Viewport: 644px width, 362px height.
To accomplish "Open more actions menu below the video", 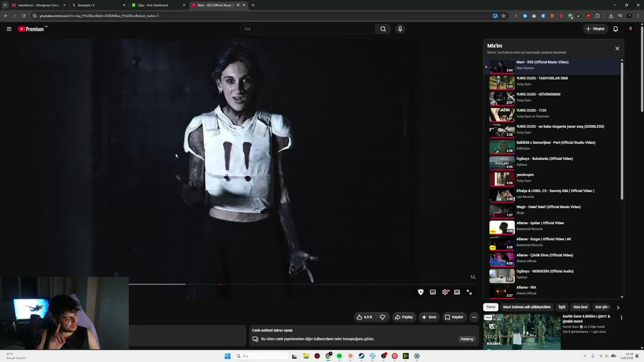I will 474,317.
